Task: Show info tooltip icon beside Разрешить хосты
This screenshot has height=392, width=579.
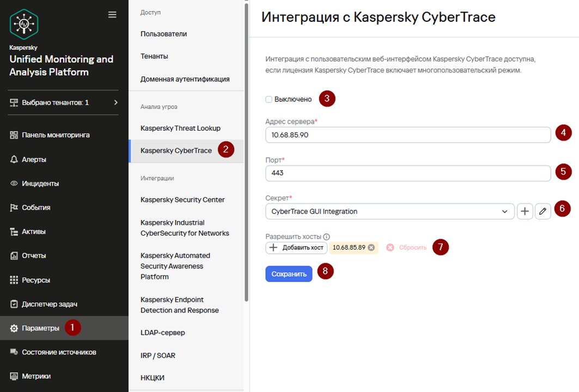Action: click(x=326, y=237)
